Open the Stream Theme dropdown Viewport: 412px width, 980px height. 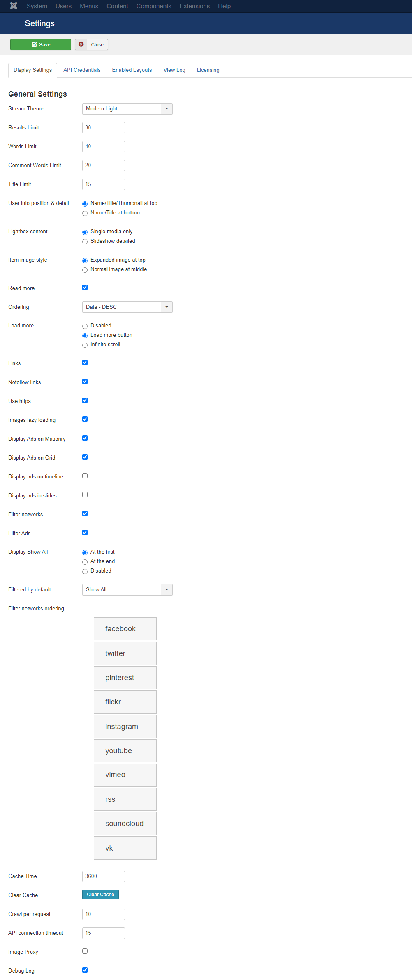(x=127, y=109)
